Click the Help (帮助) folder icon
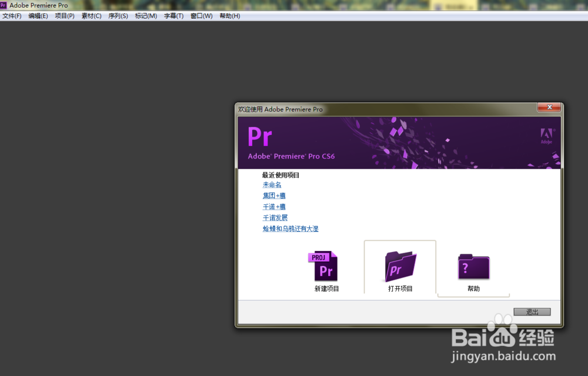Image resolution: width=588 pixels, height=376 pixels. [x=473, y=266]
